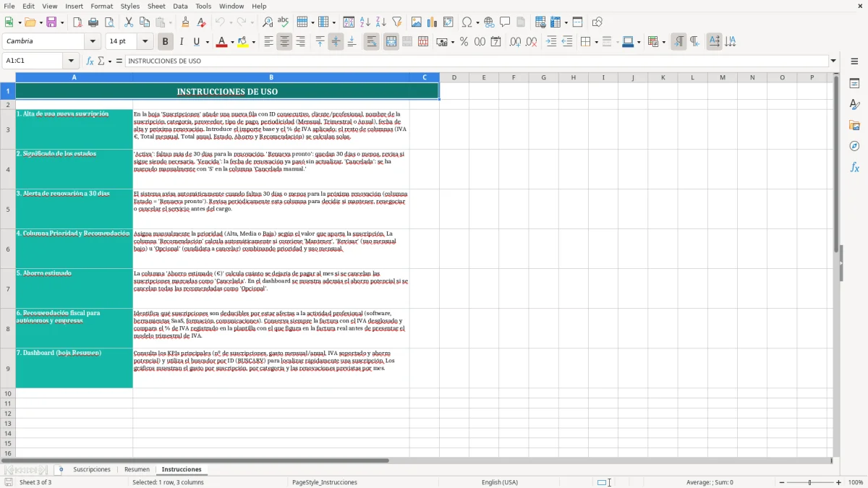The width and height of the screenshot is (868, 488).
Task: Open the background color dropdown arrow
Action: pyautogui.click(x=253, y=42)
